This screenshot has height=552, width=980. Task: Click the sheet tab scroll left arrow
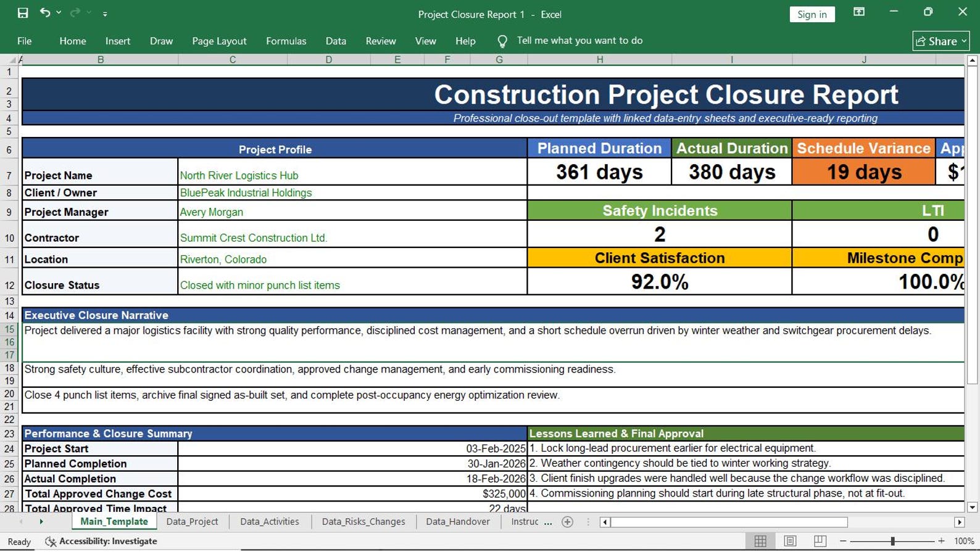[21, 522]
